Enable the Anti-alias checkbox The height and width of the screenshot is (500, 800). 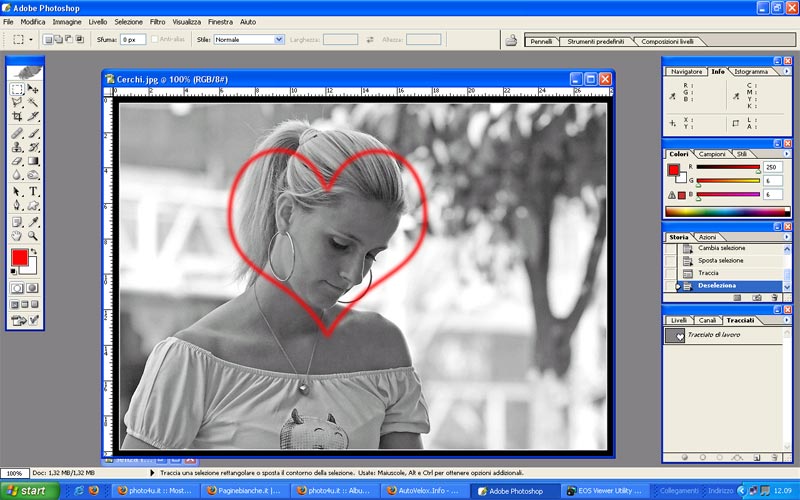153,39
